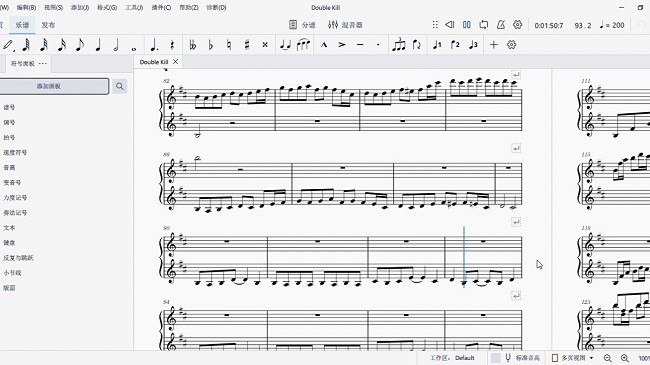Apply flat accidental
Image resolution: width=650 pixels, height=365 pixels.
point(211,45)
